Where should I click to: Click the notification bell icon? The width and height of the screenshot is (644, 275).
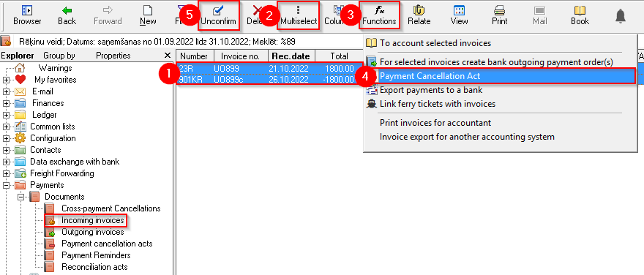coord(620,16)
